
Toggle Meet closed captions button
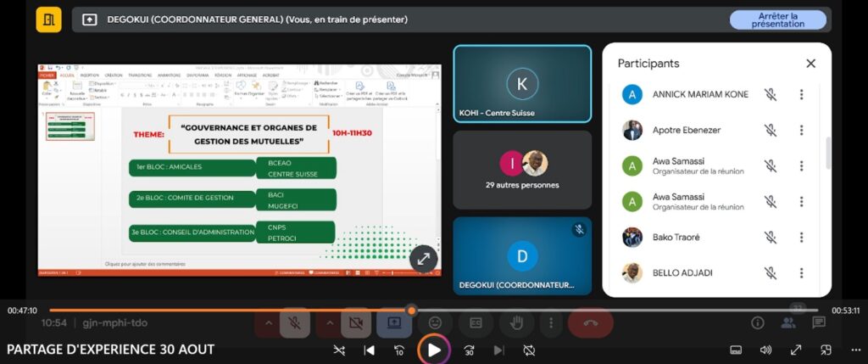point(476,322)
